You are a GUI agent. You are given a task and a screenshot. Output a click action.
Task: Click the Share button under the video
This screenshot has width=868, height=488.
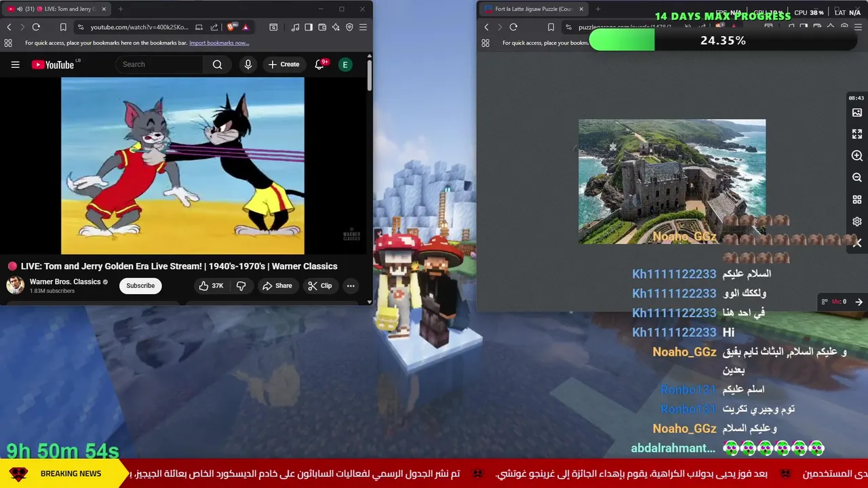point(277,286)
